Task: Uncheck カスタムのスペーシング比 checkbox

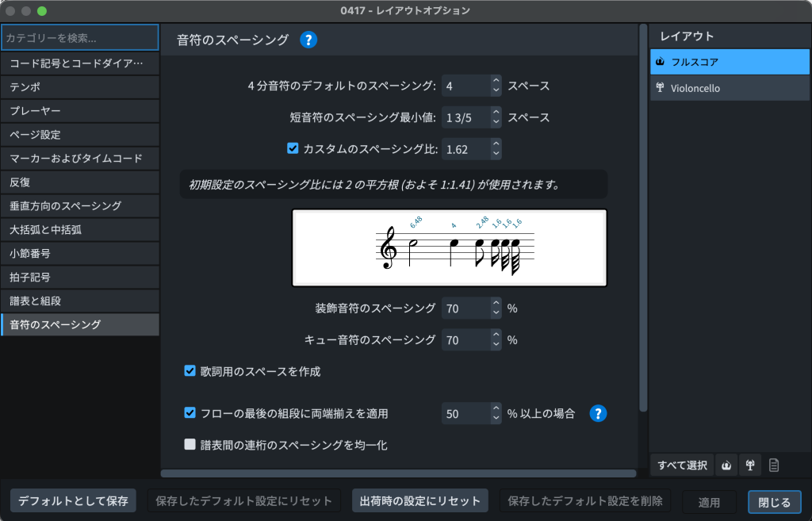Action: pyautogui.click(x=292, y=147)
